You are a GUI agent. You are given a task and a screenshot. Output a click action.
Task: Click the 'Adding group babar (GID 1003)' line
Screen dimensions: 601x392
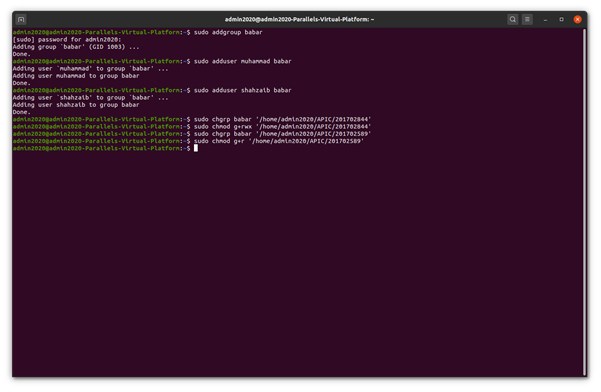point(76,47)
